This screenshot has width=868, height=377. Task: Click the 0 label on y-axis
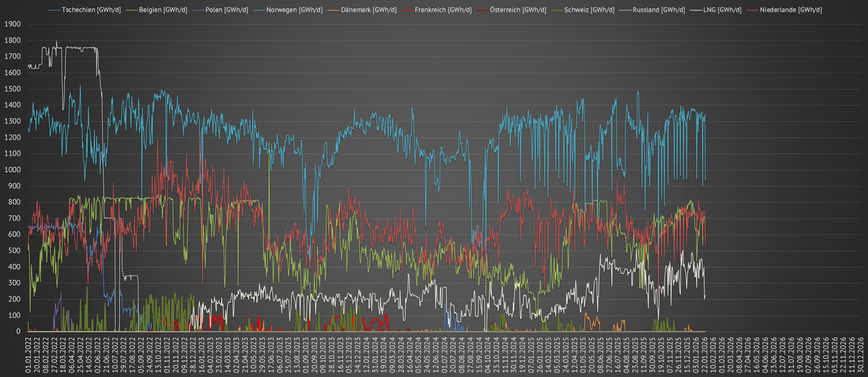[18, 331]
